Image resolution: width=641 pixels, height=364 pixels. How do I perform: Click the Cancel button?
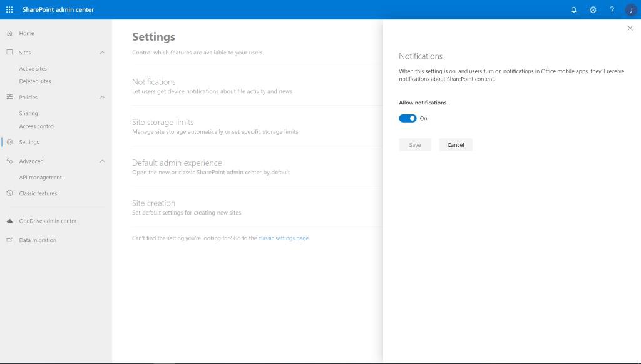coord(456,145)
